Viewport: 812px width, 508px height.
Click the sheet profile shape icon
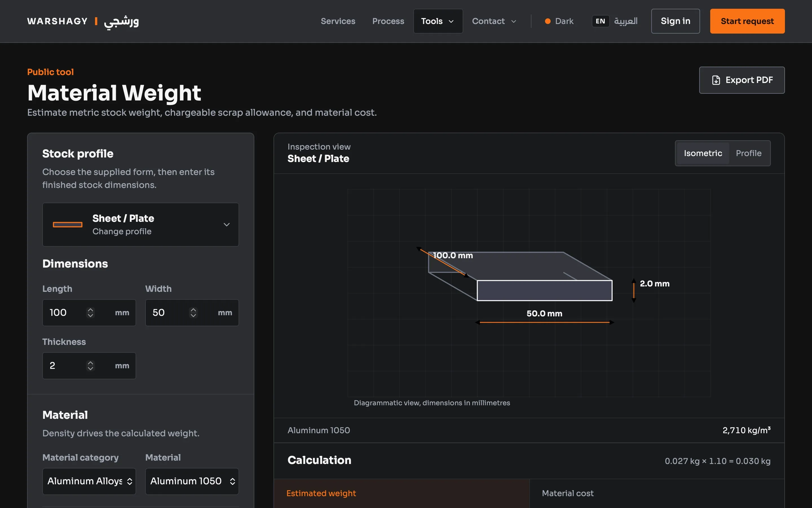click(67, 224)
